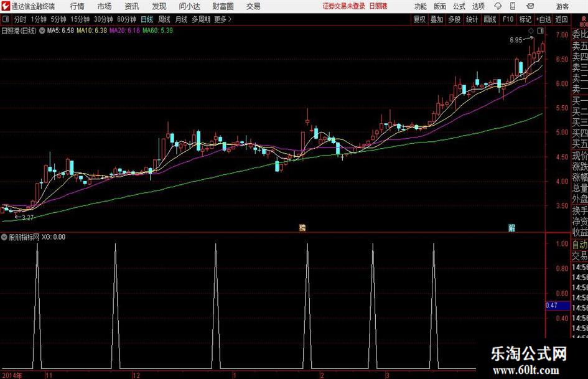Switch to 30分钟 period
This screenshot has width=588, height=379.
(103, 19)
